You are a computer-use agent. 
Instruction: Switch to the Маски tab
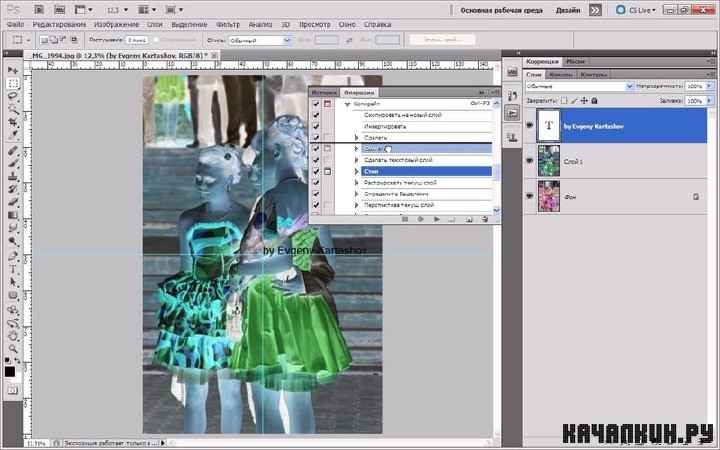point(575,61)
